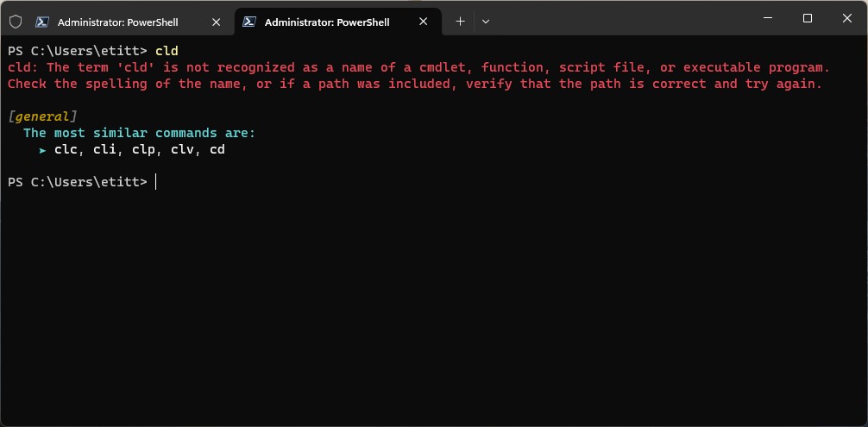The image size is (868, 427).
Task: Click the suggested 'clv' command
Action: tap(182, 149)
